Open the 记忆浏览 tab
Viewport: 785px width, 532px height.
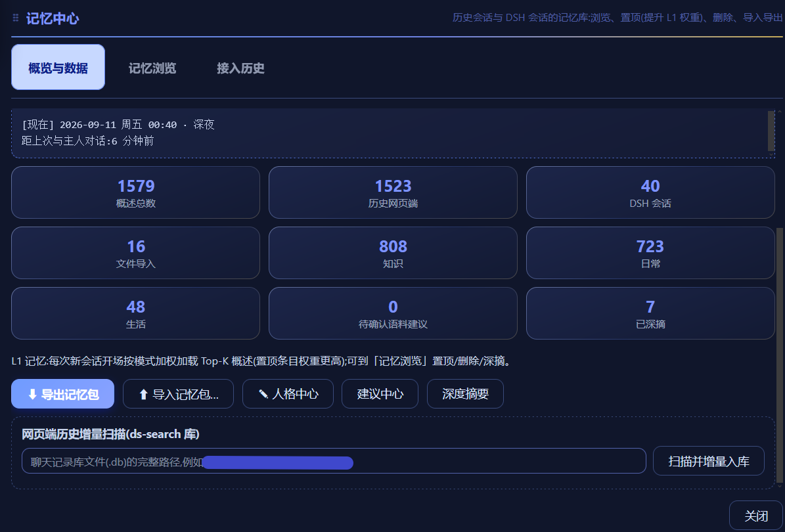152,68
